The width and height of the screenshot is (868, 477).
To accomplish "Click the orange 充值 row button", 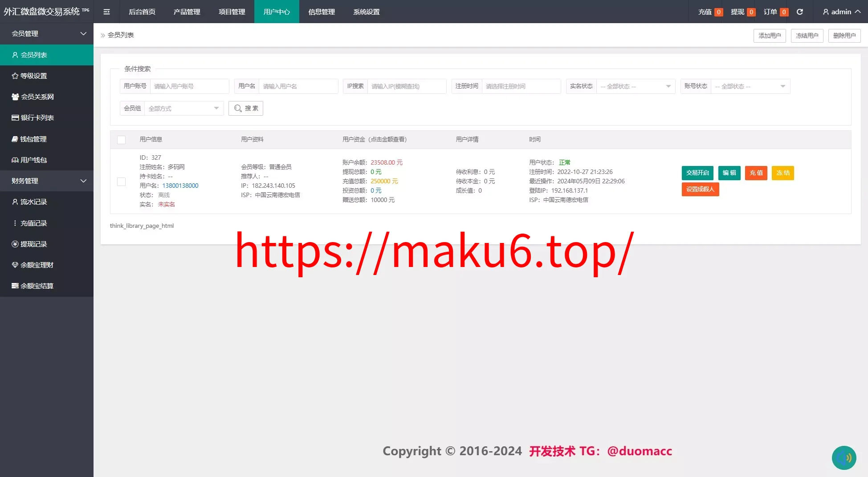I will [756, 173].
